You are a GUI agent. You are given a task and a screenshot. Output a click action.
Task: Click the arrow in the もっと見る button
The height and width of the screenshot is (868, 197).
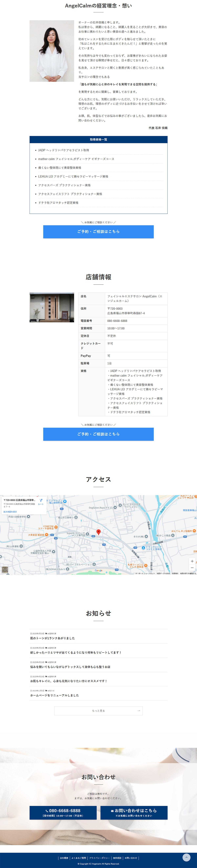(x=139, y=711)
